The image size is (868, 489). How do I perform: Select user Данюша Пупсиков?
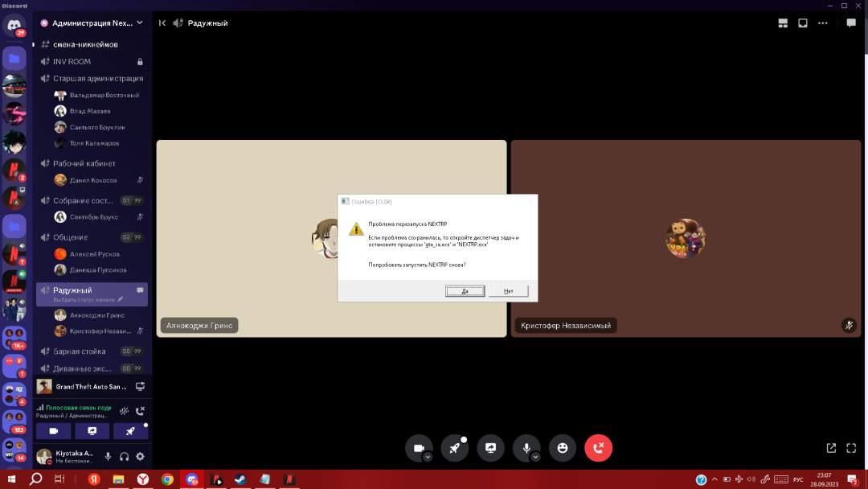100,269
